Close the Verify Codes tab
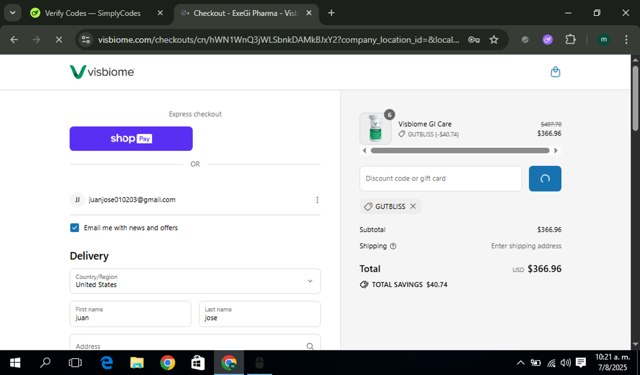Screen dimensions: 640x375 coord(160,13)
